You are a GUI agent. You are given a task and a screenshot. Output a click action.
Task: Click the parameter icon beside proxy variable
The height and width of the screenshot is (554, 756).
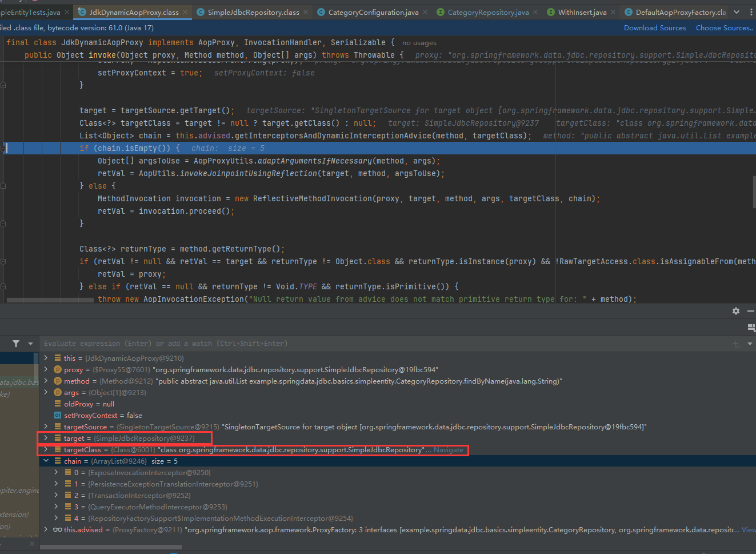[x=58, y=370]
